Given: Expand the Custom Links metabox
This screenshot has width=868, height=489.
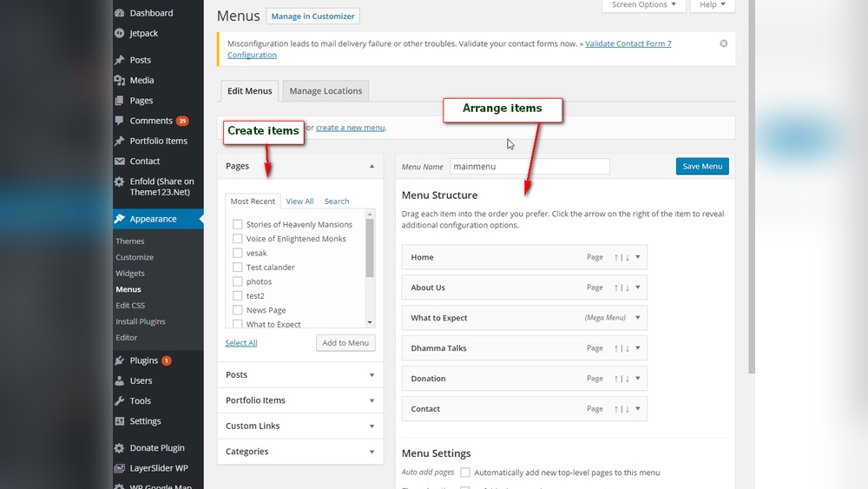Looking at the screenshot, I should tap(372, 426).
